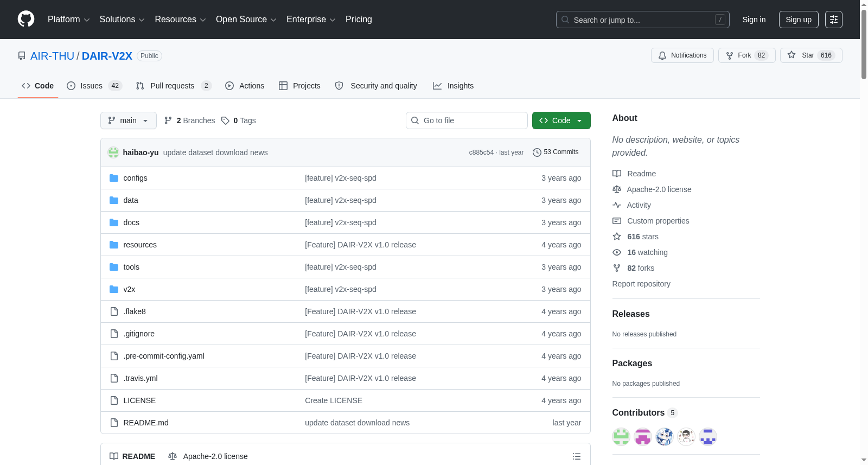
Task: Click the docs folder icon
Action: point(114,222)
